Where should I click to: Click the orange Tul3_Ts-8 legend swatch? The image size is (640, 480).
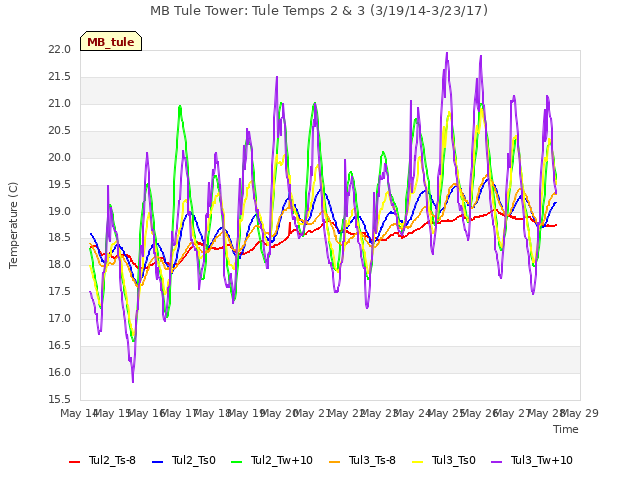click(x=335, y=462)
